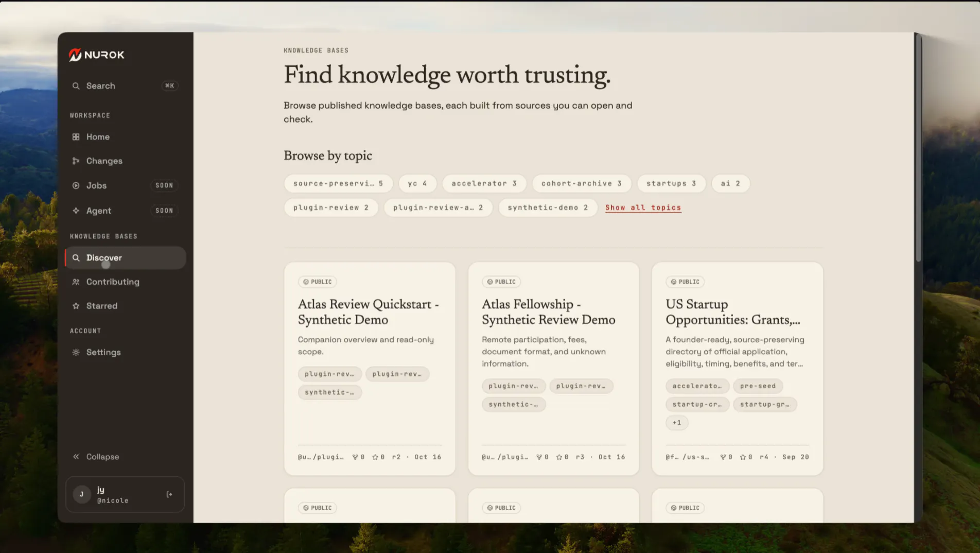The image size is (980, 553).
Task: Filter by yc topic chip
Action: pos(417,184)
